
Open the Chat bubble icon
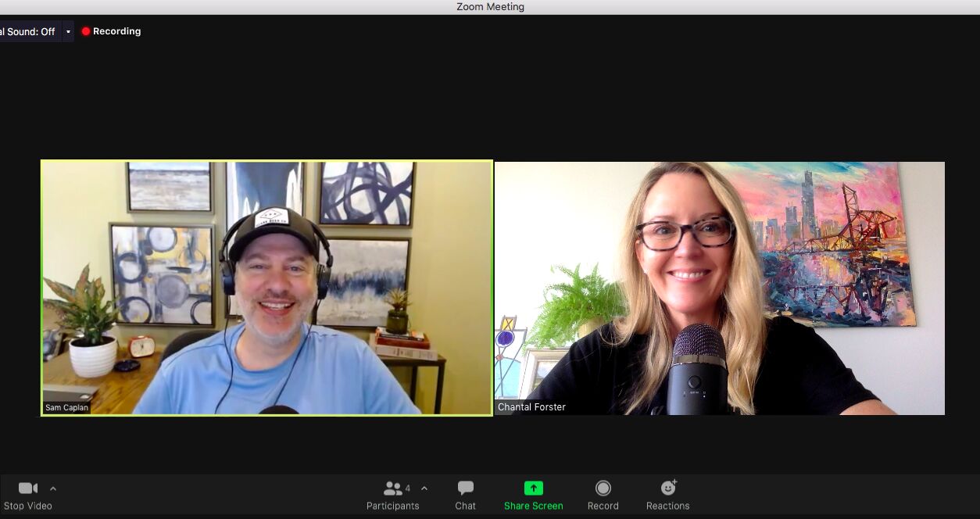point(466,489)
